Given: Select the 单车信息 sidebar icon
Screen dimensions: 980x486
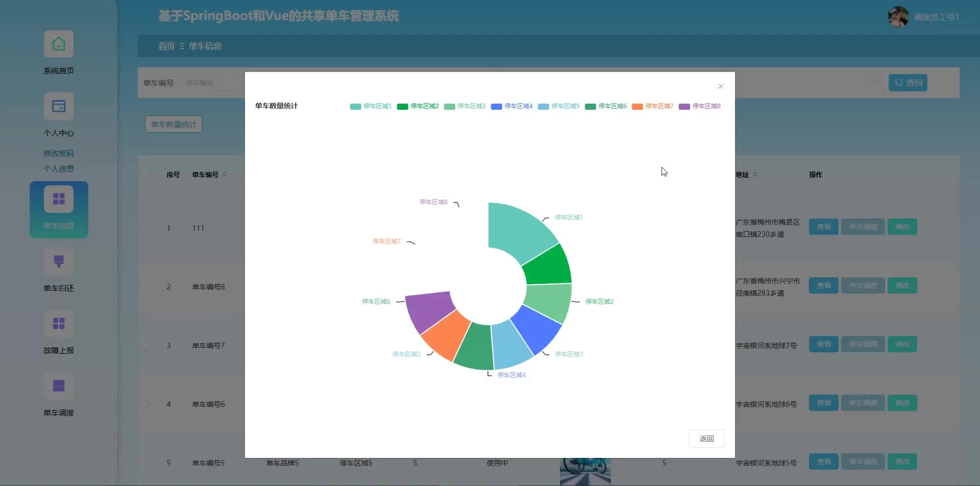Looking at the screenshot, I should [59, 199].
